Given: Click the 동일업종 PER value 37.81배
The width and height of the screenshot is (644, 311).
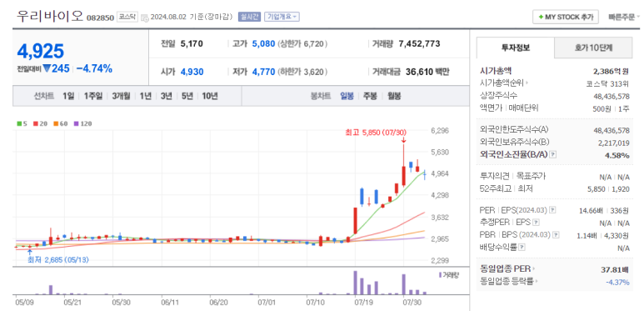Looking at the screenshot, I should [615, 270].
